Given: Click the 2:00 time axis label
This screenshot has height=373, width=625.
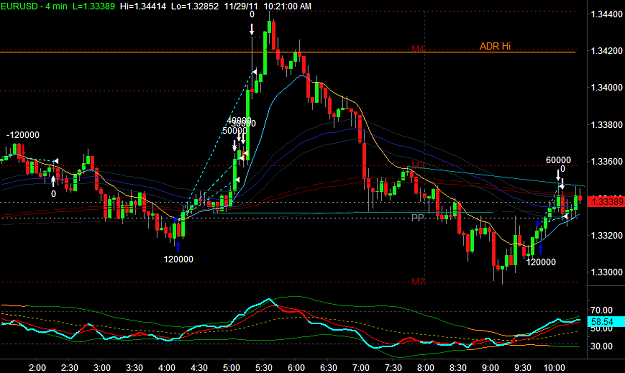Looking at the screenshot, I should [x=37, y=367].
